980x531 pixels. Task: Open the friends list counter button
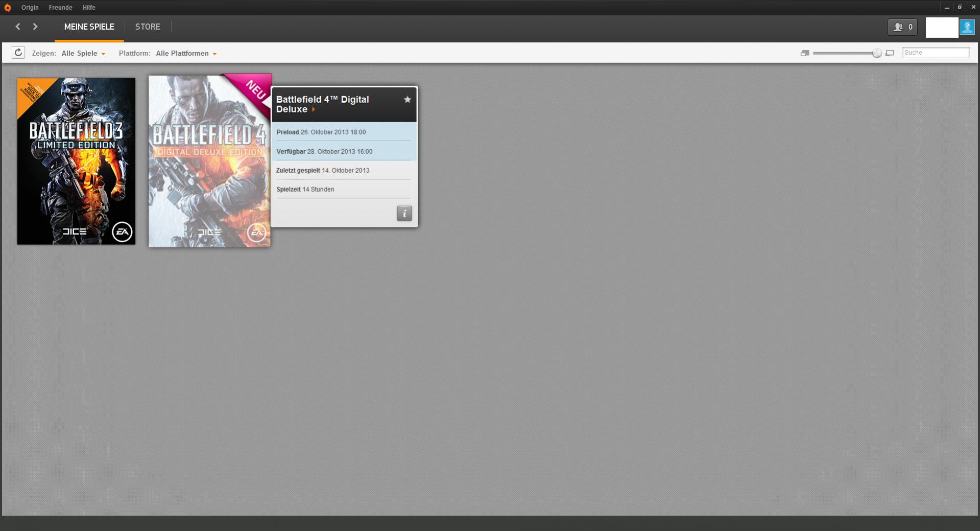coord(902,27)
